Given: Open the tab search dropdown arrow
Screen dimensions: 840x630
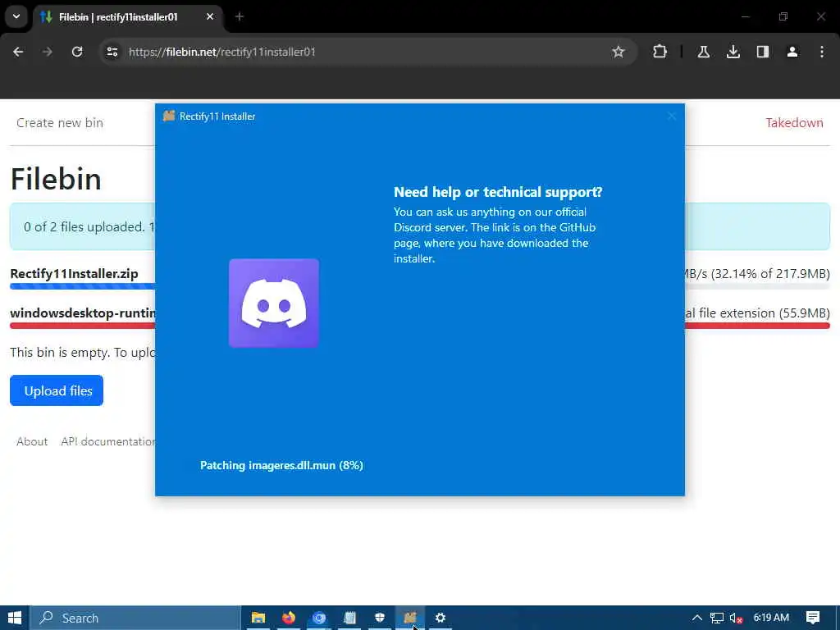Looking at the screenshot, I should [16, 16].
